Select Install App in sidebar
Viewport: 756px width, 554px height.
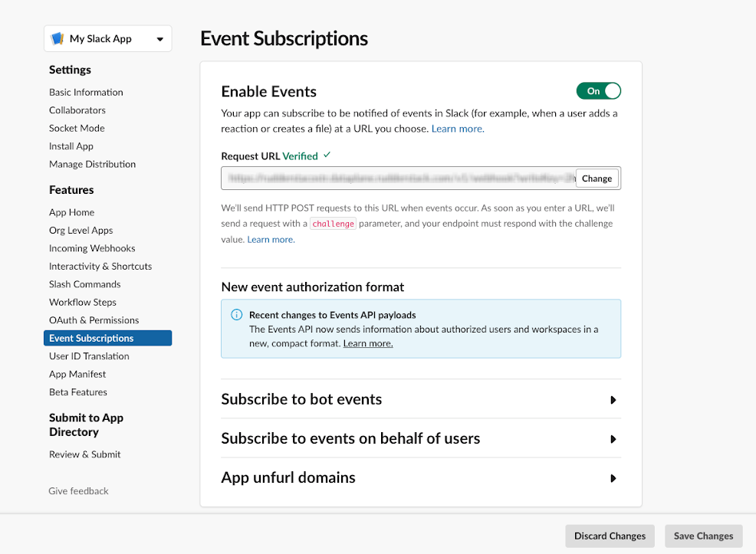click(x=71, y=146)
